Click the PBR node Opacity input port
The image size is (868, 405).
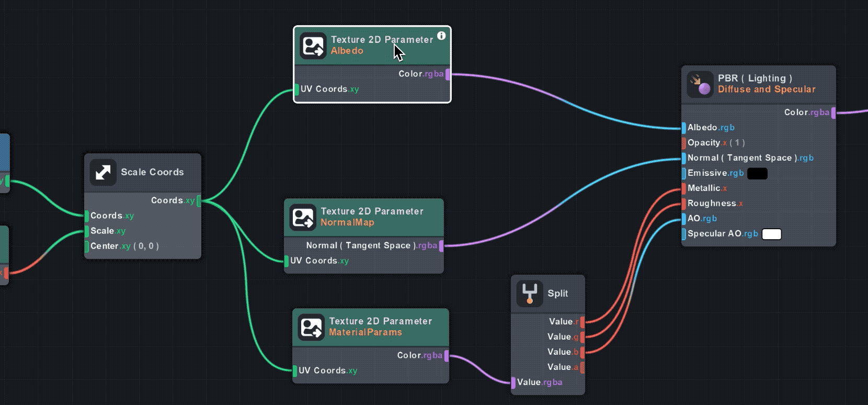[x=684, y=143]
